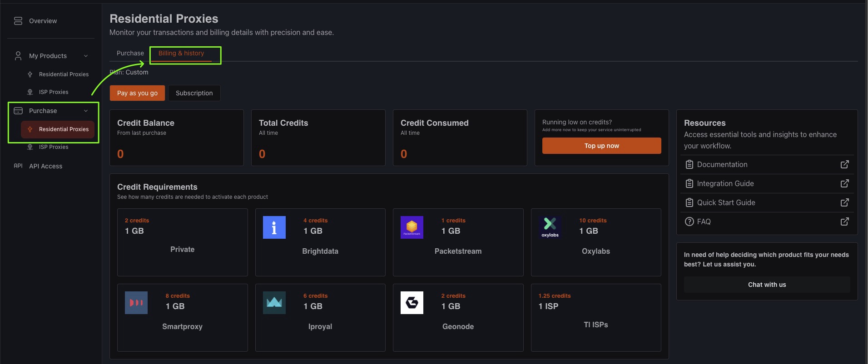Switch billing mode to Subscription
The width and height of the screenshot is (868, 364).
[x=194, y=93]
